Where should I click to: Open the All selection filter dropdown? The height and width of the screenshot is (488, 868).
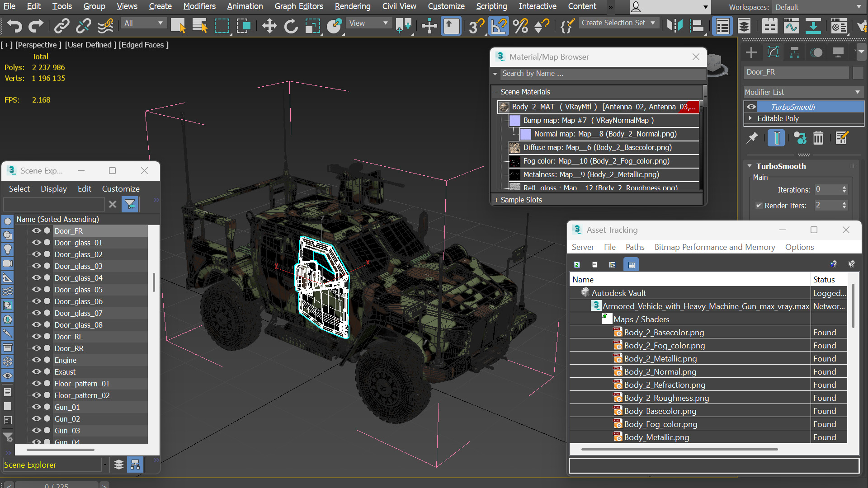[143, 23]
